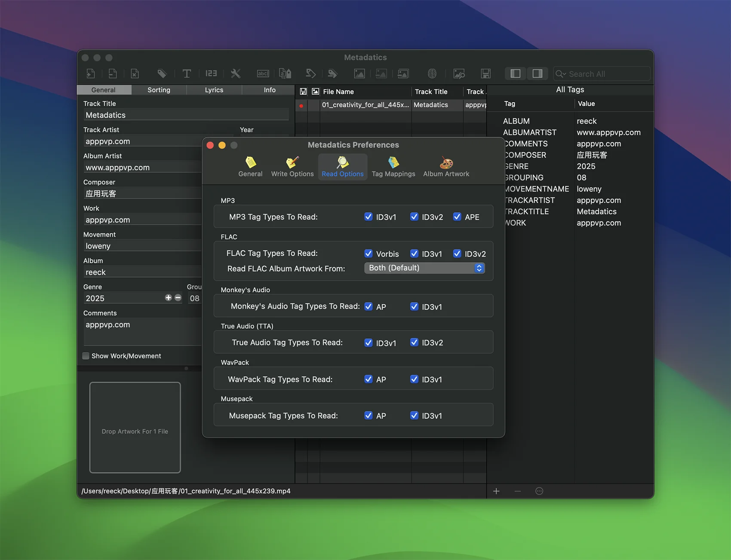Click the search magnifier dropdown icon
Screen dimensions: 731x560
pyautogui.click(x=561, y=74)
